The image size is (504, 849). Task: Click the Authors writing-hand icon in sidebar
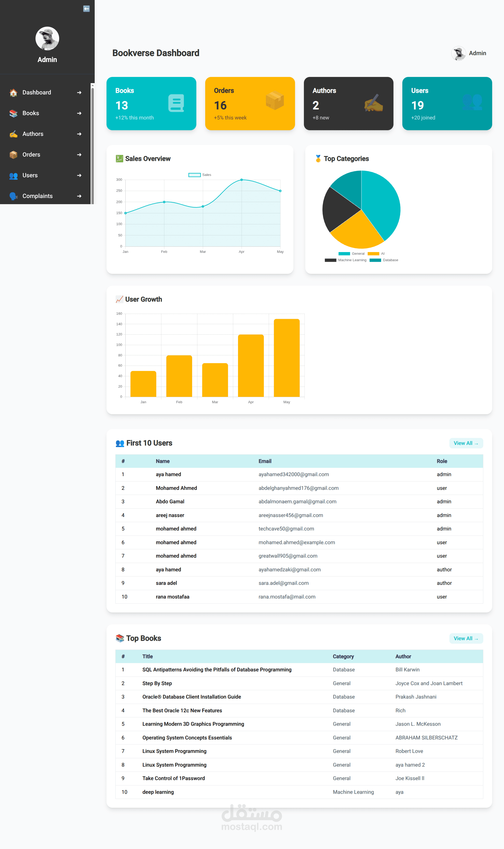coord(13,134)
